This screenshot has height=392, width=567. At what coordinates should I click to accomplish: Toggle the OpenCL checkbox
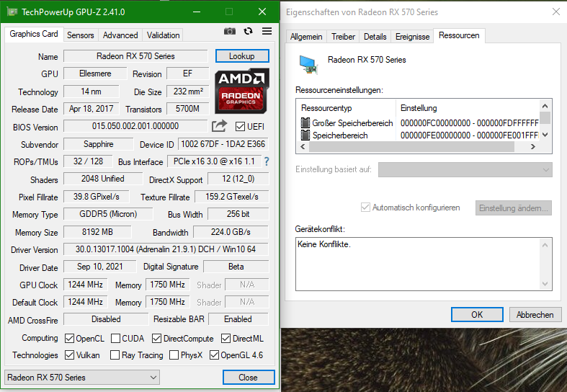(69, 339)
